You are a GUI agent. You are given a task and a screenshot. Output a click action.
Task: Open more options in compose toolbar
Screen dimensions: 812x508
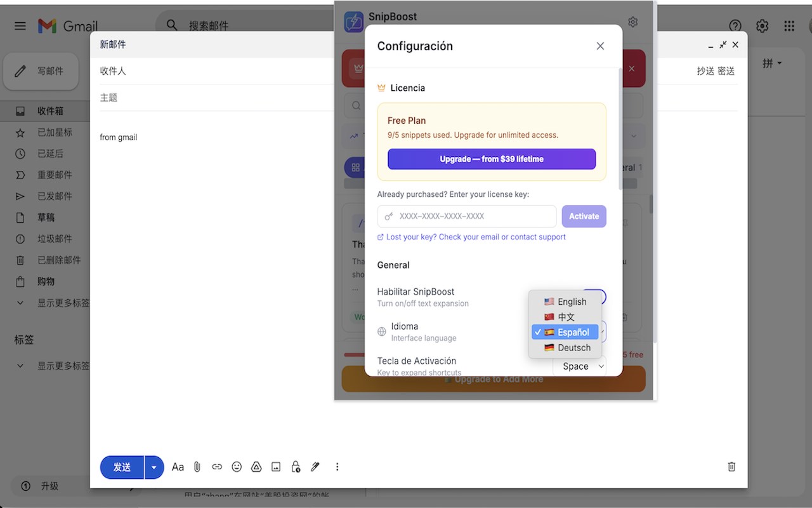coord(337,467)
